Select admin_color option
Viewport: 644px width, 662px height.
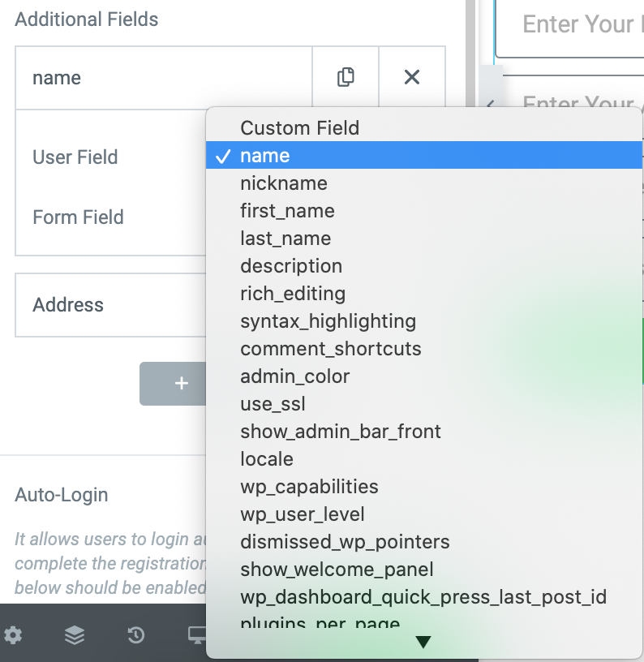coord(424,376)
